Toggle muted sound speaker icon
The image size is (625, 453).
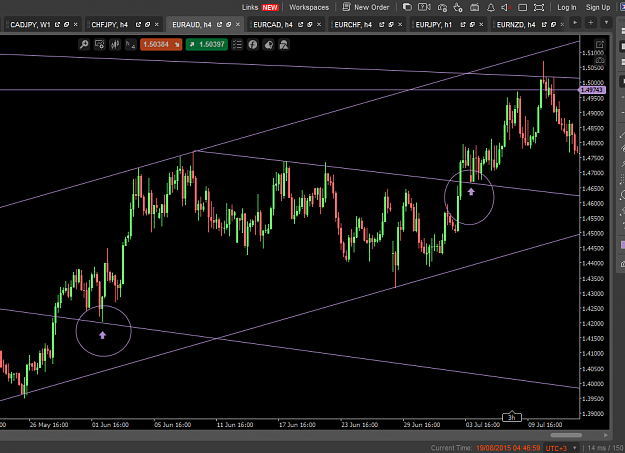(506, 7)
